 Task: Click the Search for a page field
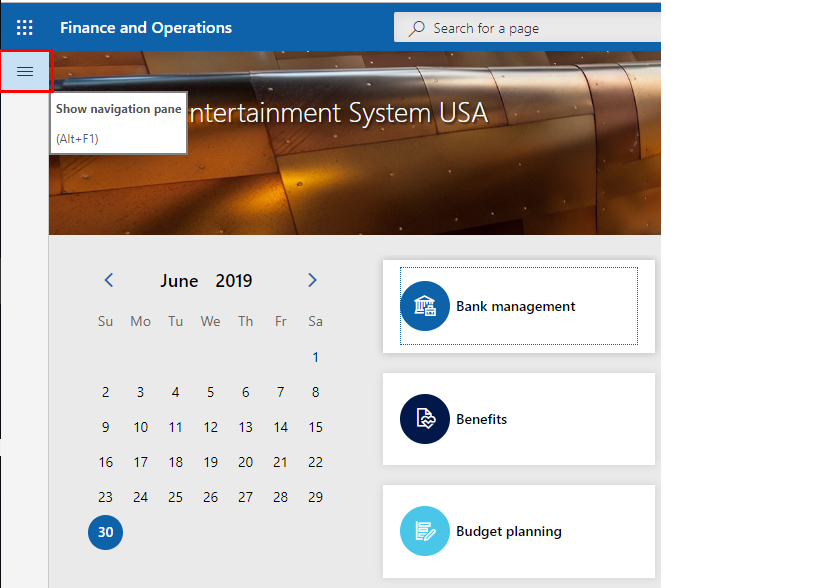(x=528, y=28)
